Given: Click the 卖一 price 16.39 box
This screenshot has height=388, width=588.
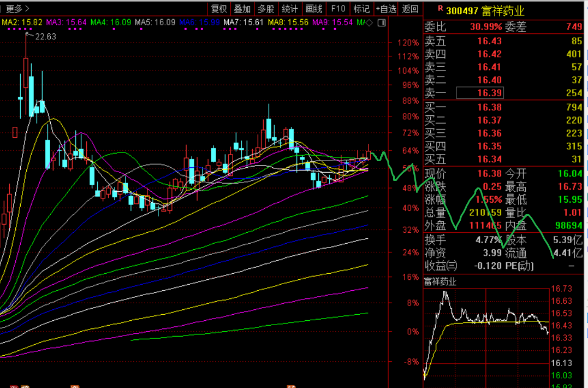Looking at the screenshot, I should pyautogui.click(x=479, y=93).
